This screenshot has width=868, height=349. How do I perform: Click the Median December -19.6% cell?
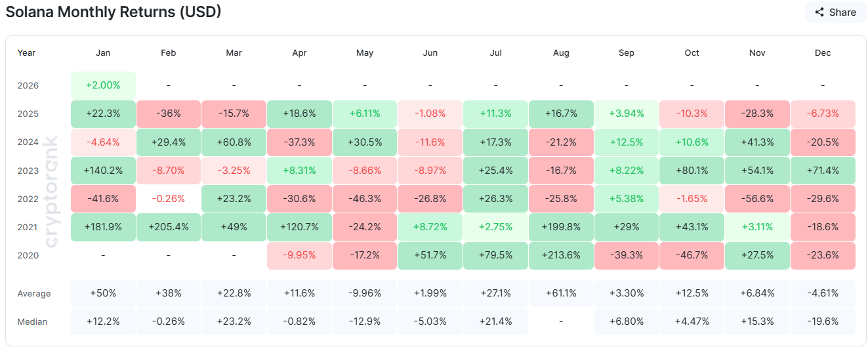click(823, 321)
